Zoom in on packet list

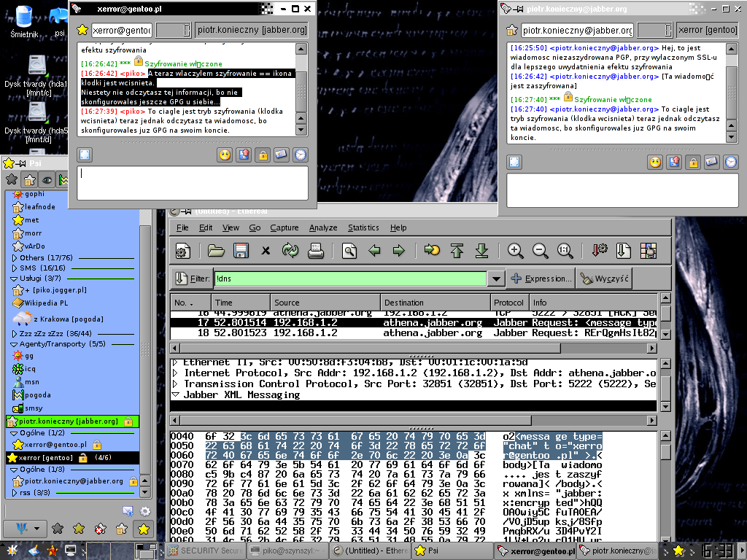pyautogui.click(x=515, y=251)
